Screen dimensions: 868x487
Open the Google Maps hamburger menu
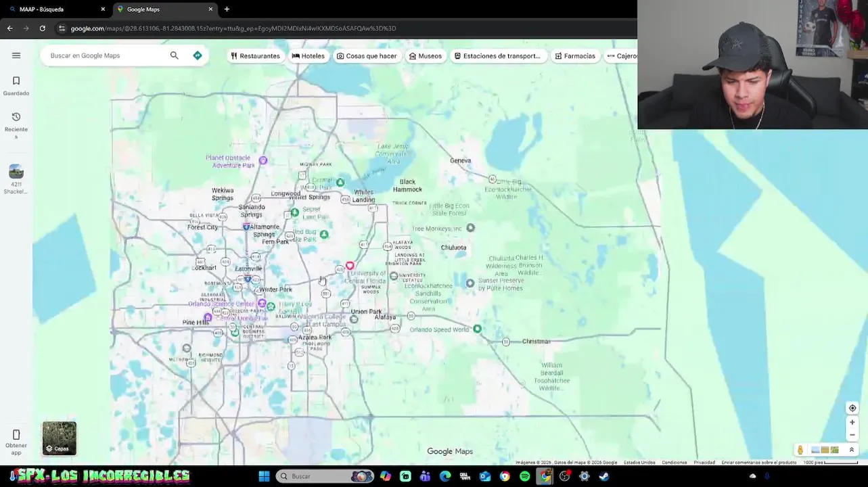[x=16, y=55]
